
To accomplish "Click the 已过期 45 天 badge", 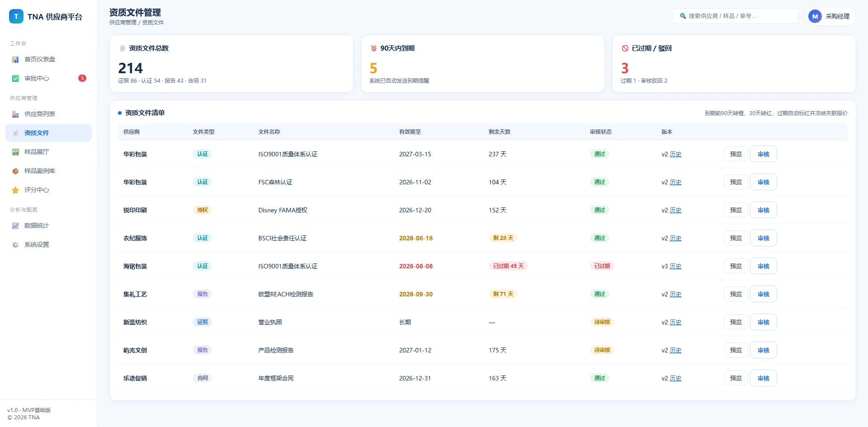I will coord(508,266).
